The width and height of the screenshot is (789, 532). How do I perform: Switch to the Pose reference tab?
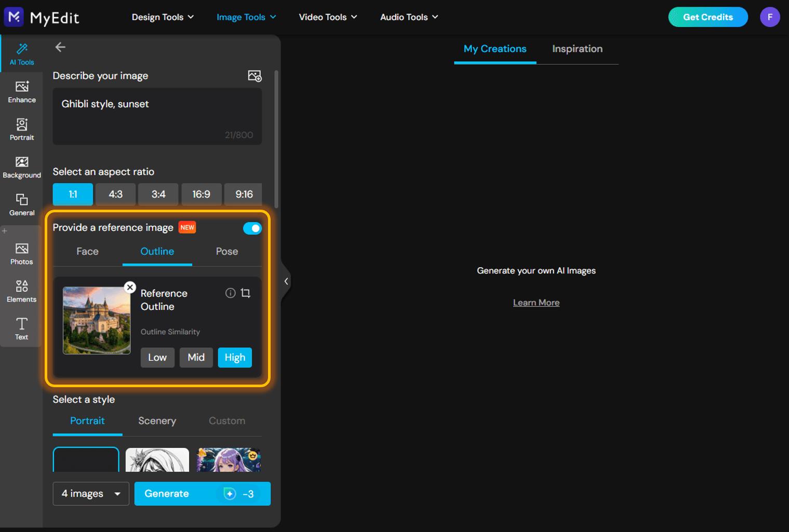click(227, 252)
